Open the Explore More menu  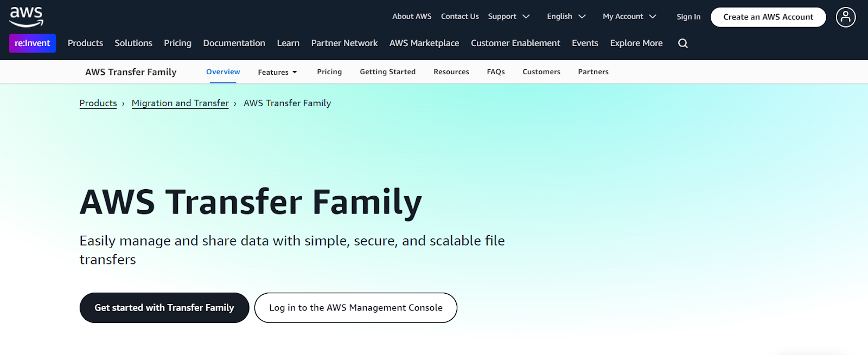pos(636,43)
